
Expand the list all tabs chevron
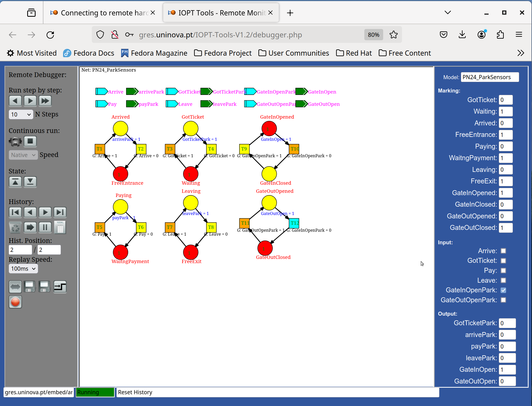point(448,13)
